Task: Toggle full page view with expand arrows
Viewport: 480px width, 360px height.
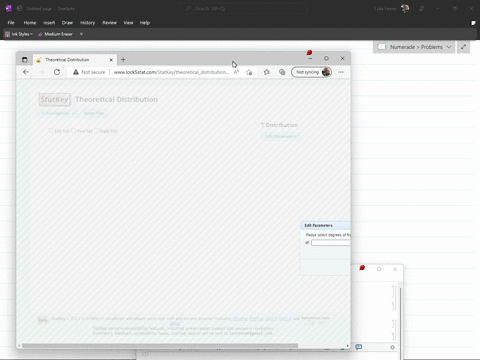Action: [463, 47]
